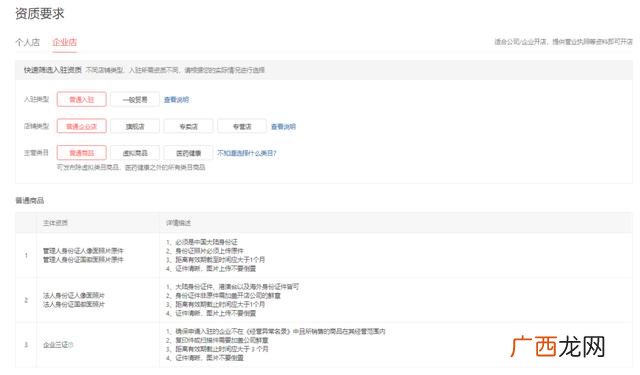
Task: Choose 一般贸易 as the 入驻类型
Action: coord(135,99)
